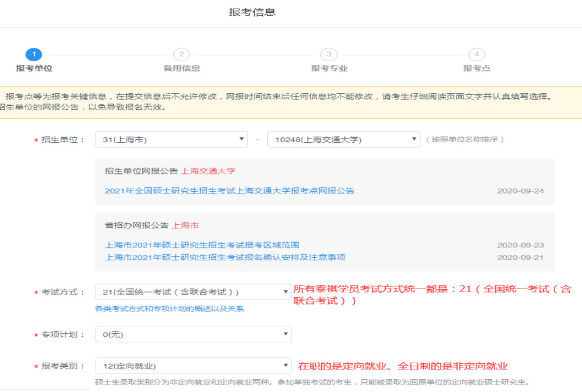Viewport: 582px width, 392px height.
Task: Click red 上海市 text beside 省招办网报公告
Action: (185, 225)
